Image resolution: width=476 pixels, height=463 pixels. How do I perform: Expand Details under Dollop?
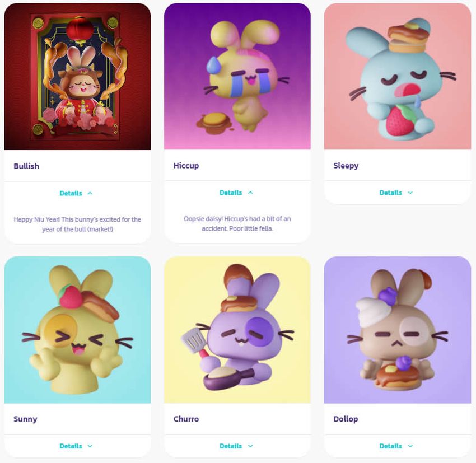tap(390, 446)
